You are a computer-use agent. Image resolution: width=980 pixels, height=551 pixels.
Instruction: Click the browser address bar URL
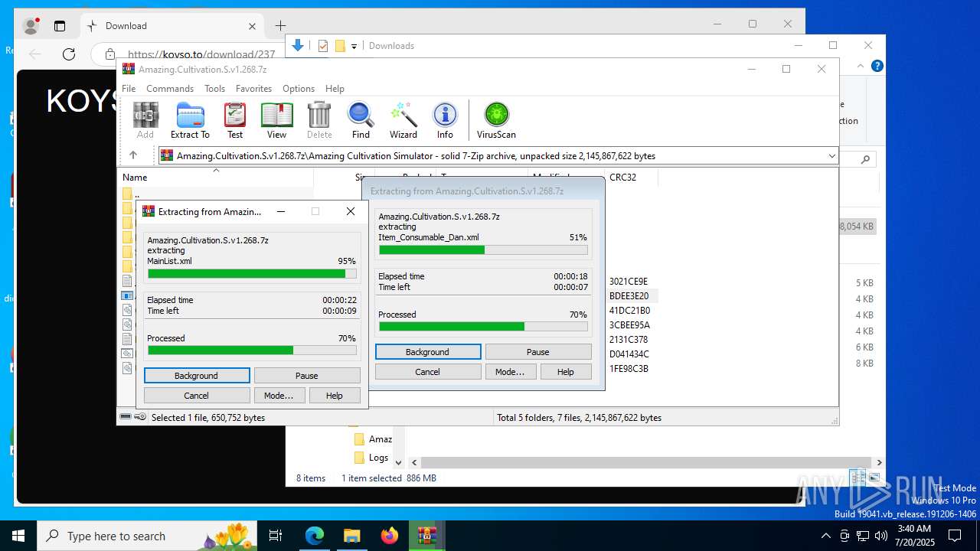click(201, 54)
